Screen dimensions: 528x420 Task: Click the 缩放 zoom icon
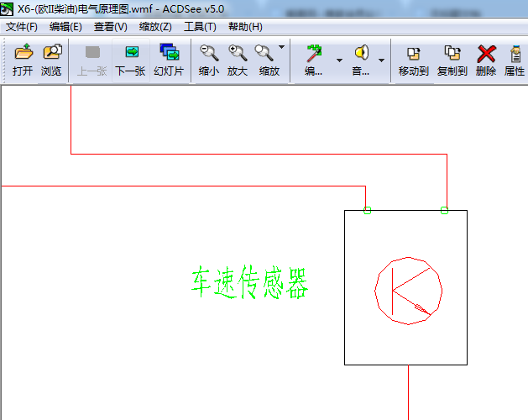tap(269, 60)
